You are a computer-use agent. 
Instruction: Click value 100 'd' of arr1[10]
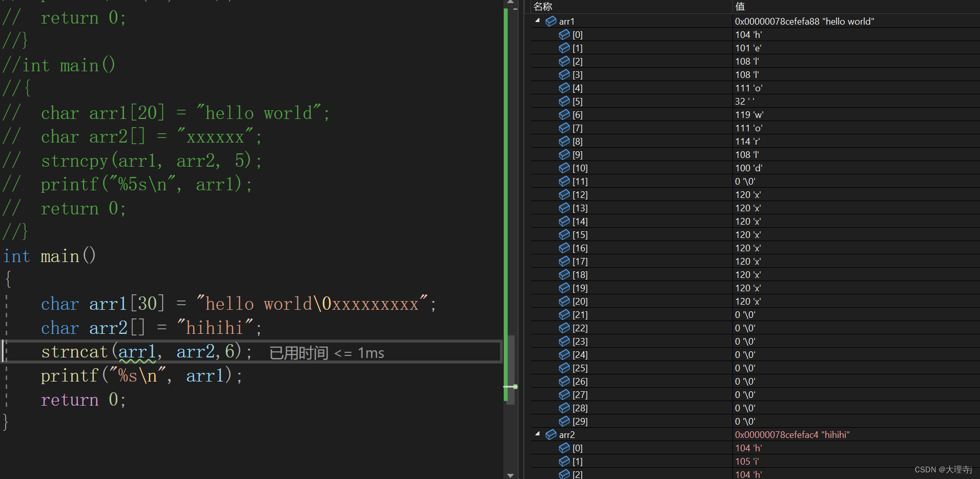click(749, 168)
